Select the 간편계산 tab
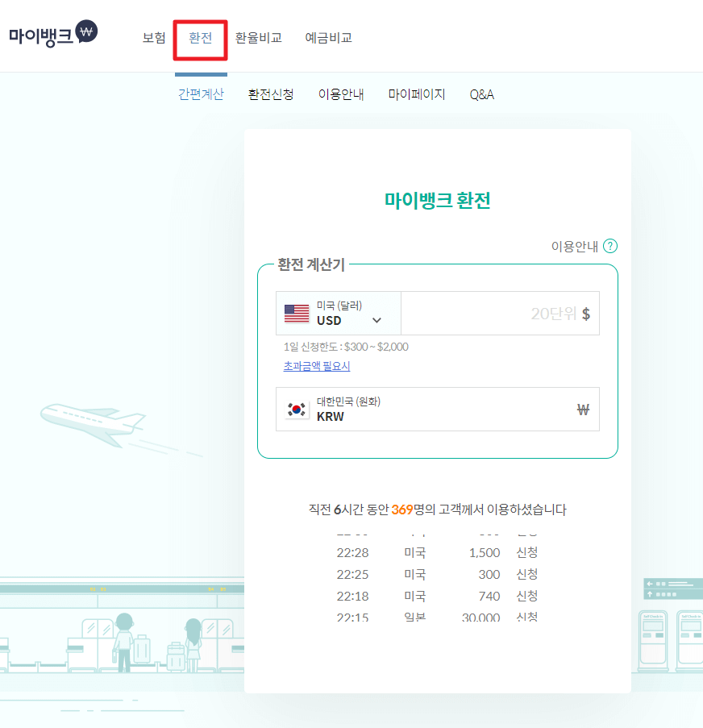This screenshot has height=728, width=703. (x=201, y=94)
